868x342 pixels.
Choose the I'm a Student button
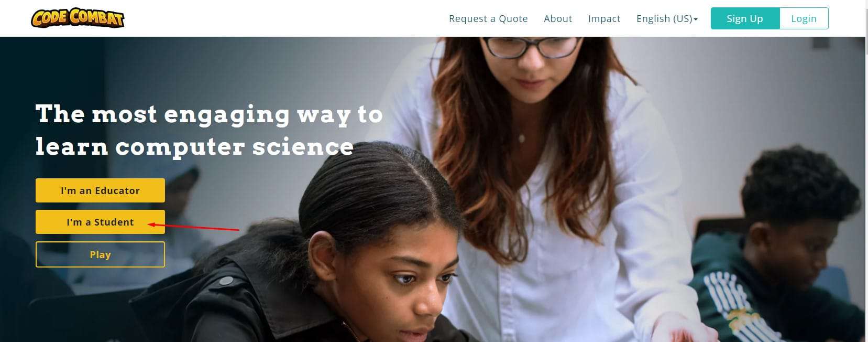(100, 222)
